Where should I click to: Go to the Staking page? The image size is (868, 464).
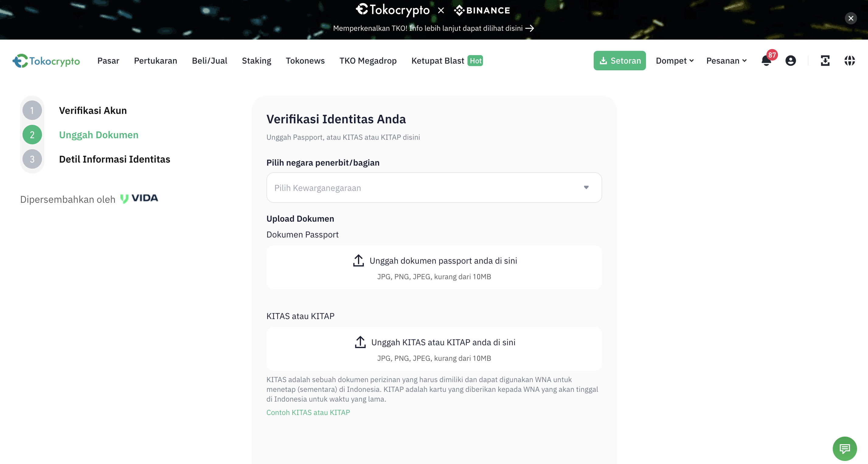(256, 61)
